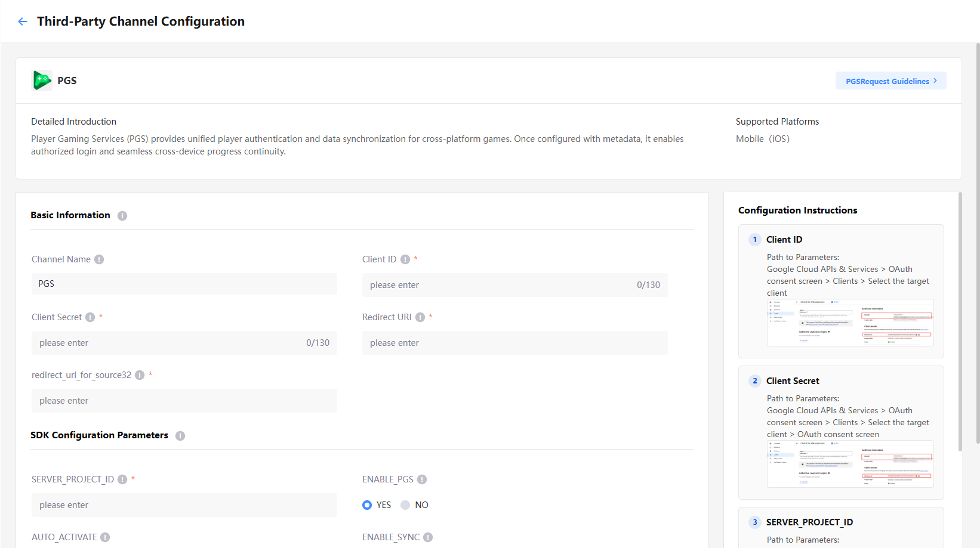This screenshot has width=980, height=548.
Task: Focus the Client ID input field
Action: [x=515, y=285]
